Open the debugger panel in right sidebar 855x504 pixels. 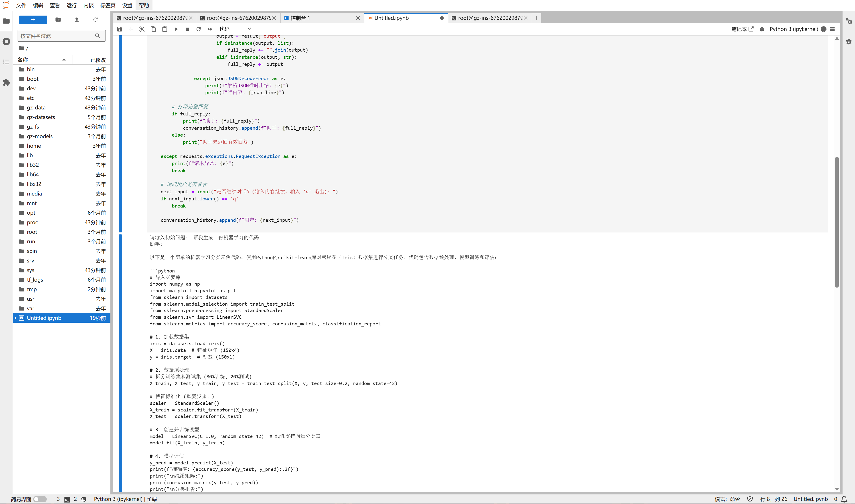849,41
